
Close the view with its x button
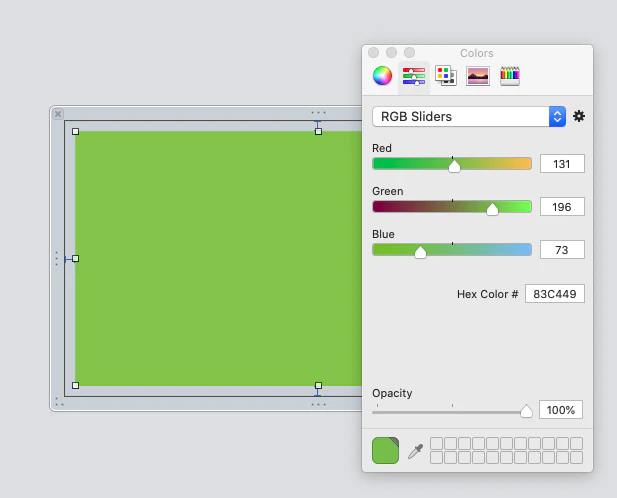coord(58,114)
